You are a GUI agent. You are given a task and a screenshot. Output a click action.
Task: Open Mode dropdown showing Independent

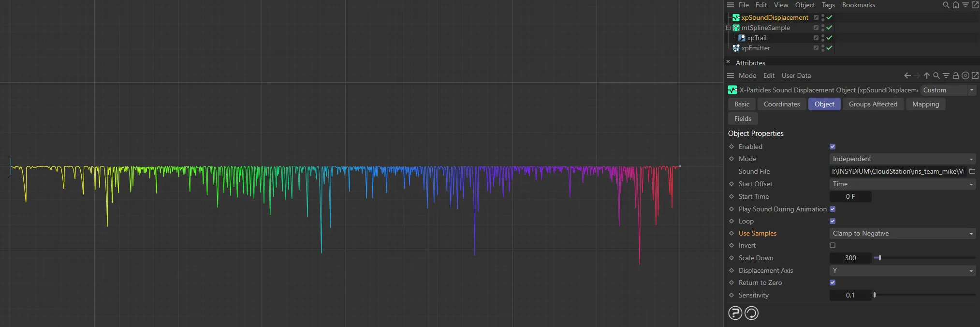click(x=903, y=159)
